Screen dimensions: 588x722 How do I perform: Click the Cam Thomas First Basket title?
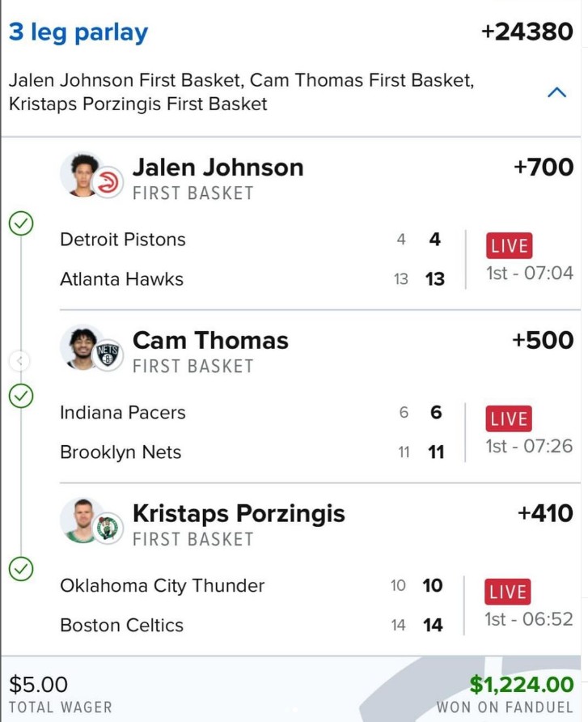click(210, 341)
